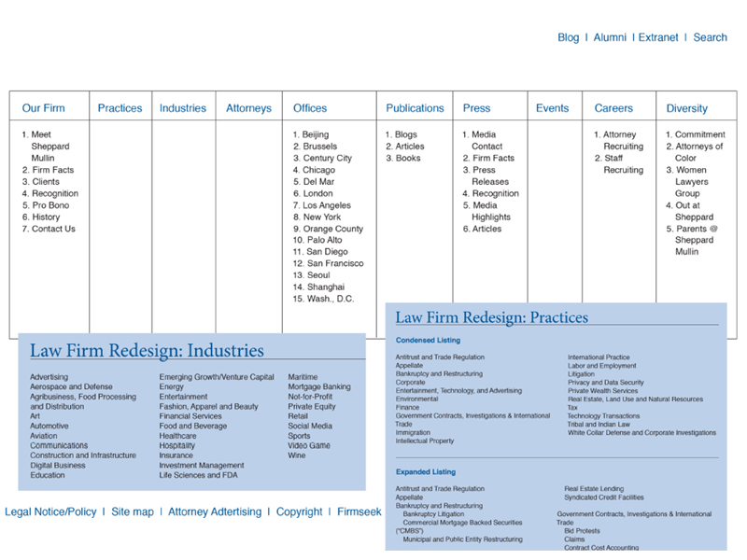Pick Healthcare in Industries list
This screenshot has width=747, height=560.
tap(177, 436)
